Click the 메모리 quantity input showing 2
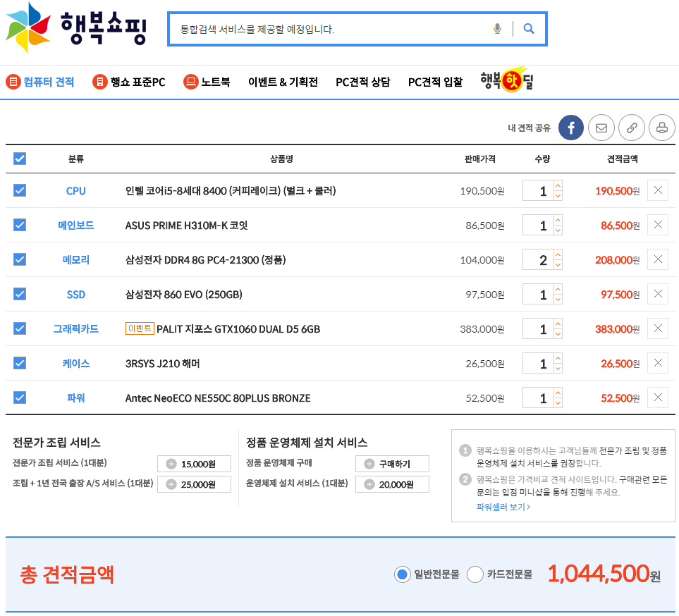Screen dimensions: 679x616 [538, 260]
